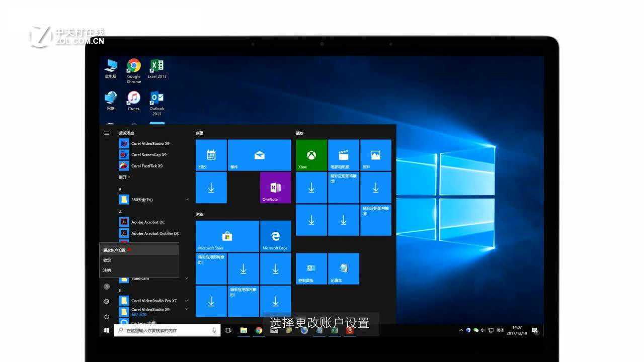Click the letter A index header
Viewport: 644px width, 362px height.
tap(120, 212)
